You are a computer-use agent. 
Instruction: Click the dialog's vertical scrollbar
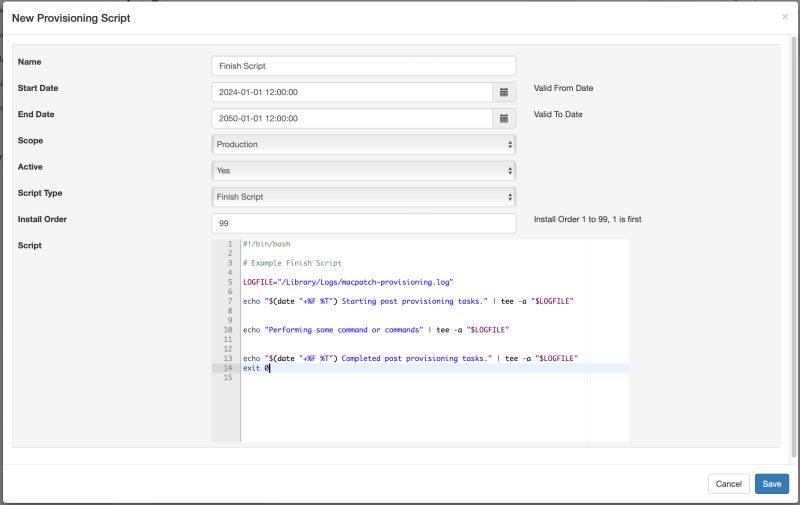point(793,245)
